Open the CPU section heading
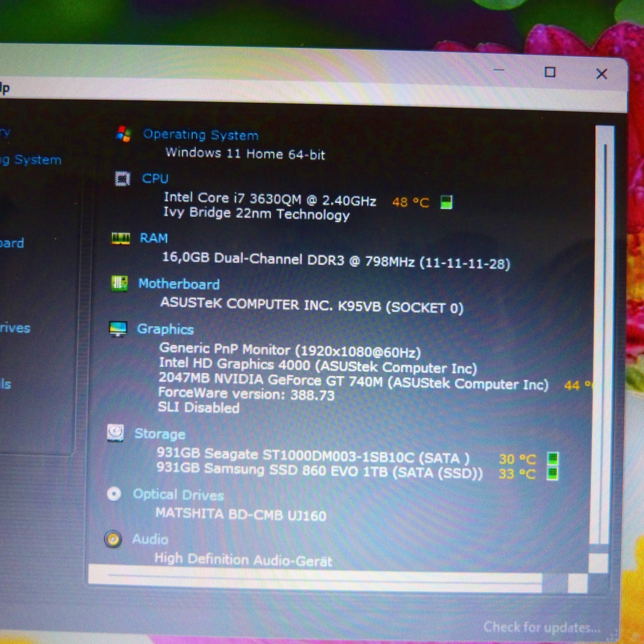The height and width of the screenshot is (644, 644). [155, 178]
